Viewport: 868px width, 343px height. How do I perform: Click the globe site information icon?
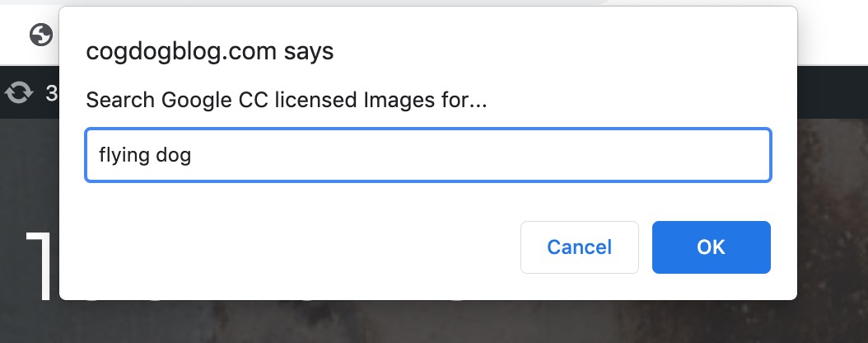point(41,35)
